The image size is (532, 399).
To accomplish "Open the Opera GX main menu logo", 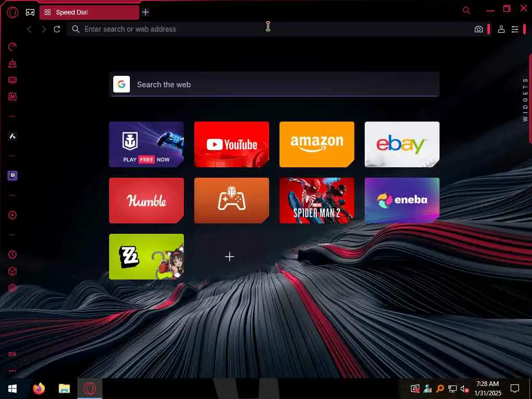I will pyautogui.click(x=12, y=12).
